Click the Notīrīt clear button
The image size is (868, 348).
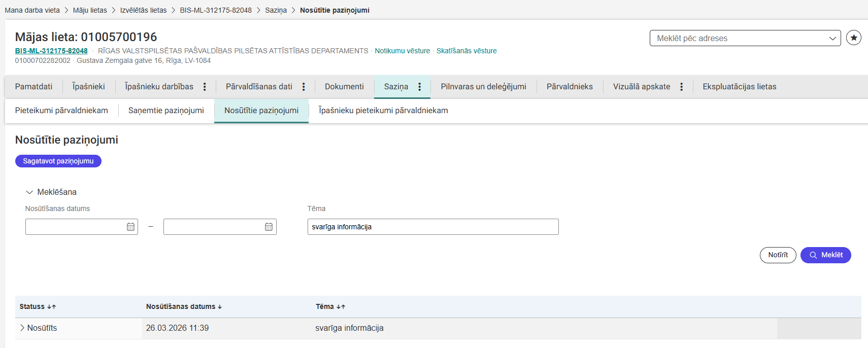click(x=778, y=255)
